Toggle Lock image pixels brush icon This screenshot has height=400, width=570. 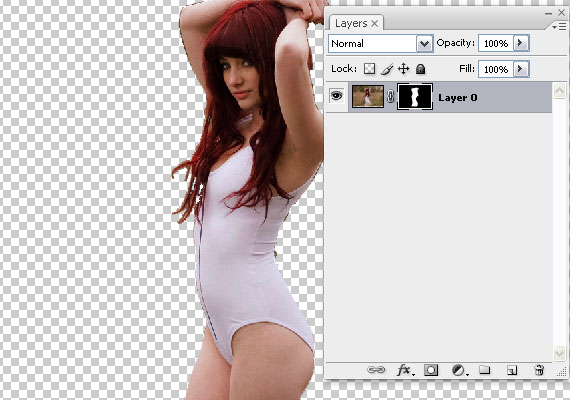(387, 69)
